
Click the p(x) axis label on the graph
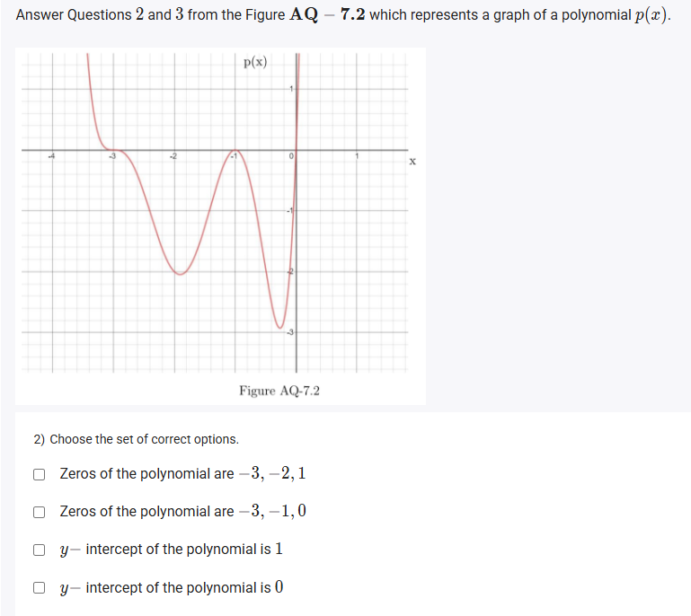tap(255, 62)
